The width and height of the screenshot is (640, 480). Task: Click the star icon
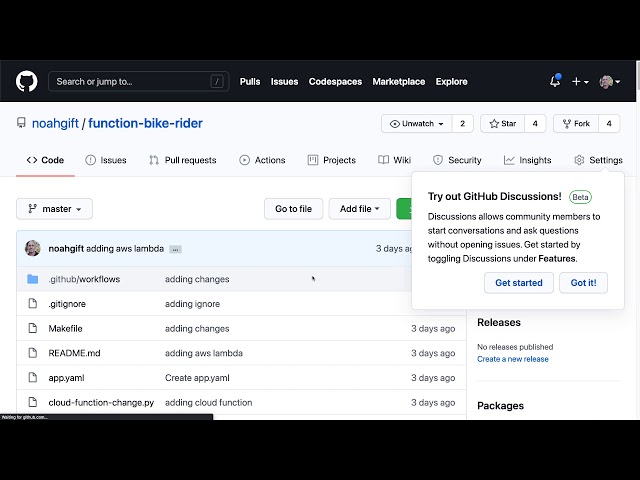494,124
